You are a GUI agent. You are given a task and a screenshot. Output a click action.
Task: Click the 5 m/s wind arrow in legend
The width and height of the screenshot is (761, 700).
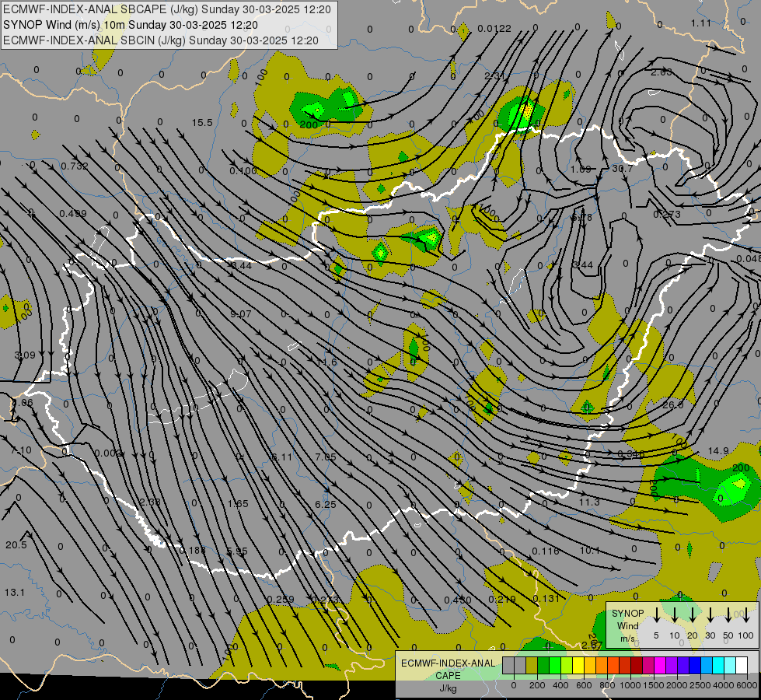pyautogui.click(x=656, y=614)
